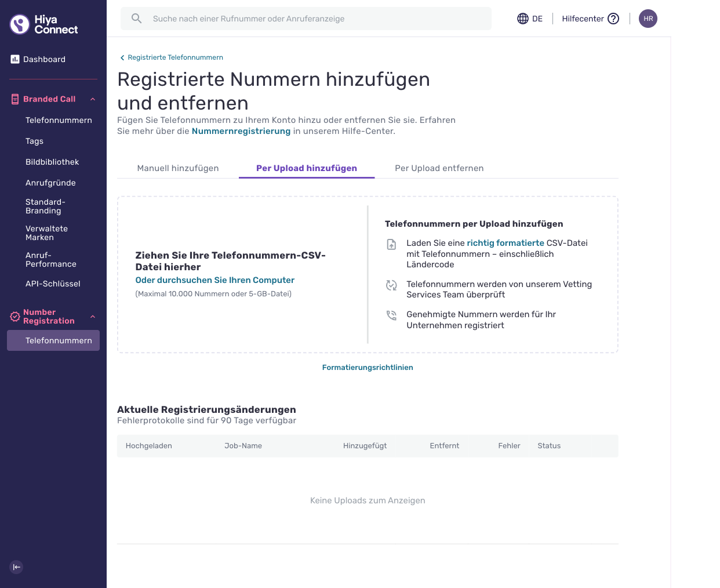
Task: Click the Number Registration badge icon
Action: click(x=15, y=317)
